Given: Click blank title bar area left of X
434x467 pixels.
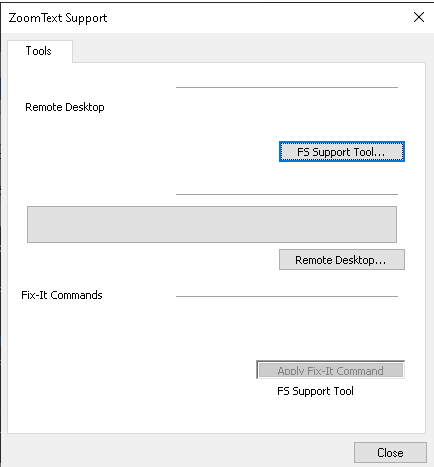Looking at the screenshot, I should [x=260, y=17].
